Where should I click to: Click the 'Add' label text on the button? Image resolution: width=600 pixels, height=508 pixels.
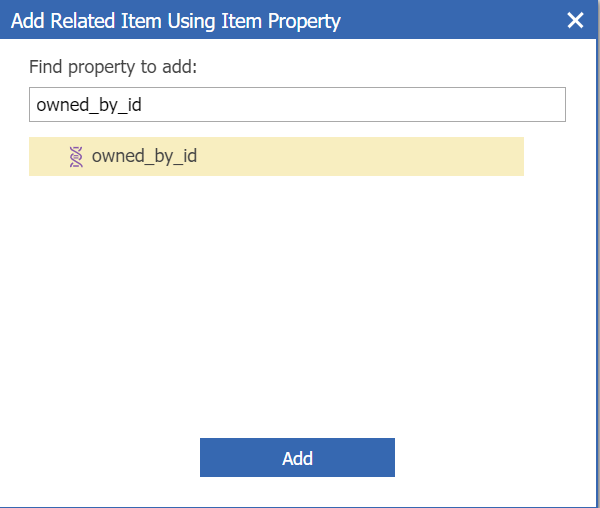pyautogui.click(x=297, y=458)
